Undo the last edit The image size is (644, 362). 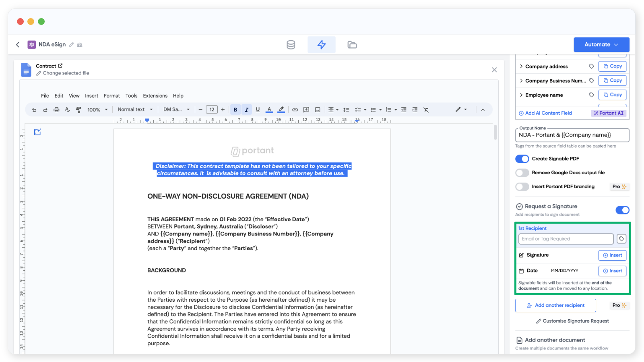[x=34, y=110]
